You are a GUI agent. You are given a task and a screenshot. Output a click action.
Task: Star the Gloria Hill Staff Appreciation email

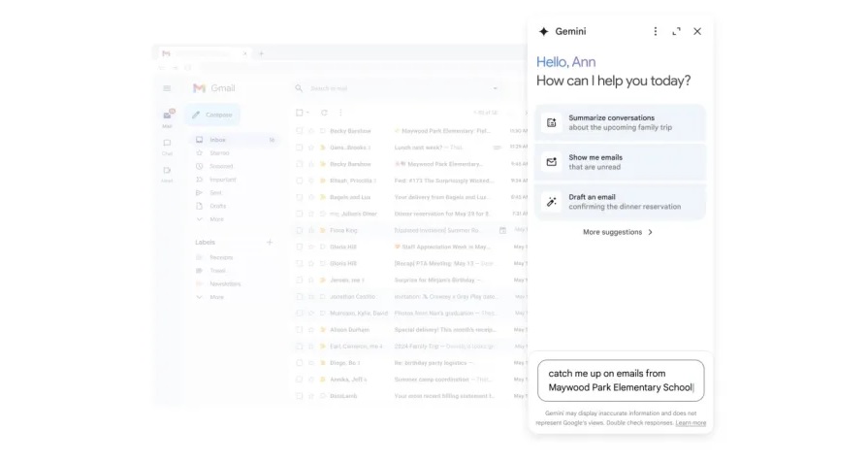tap(311, 247)
